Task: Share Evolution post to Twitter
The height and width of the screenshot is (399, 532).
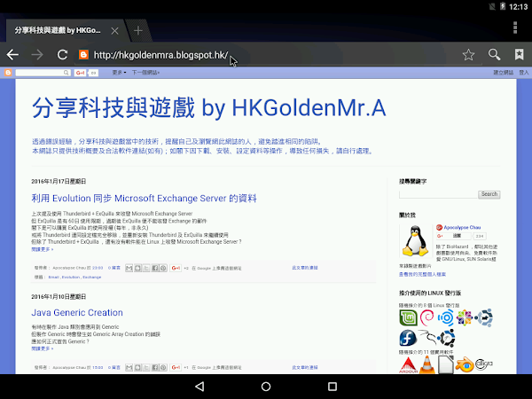Action: (x=146, y=268)
